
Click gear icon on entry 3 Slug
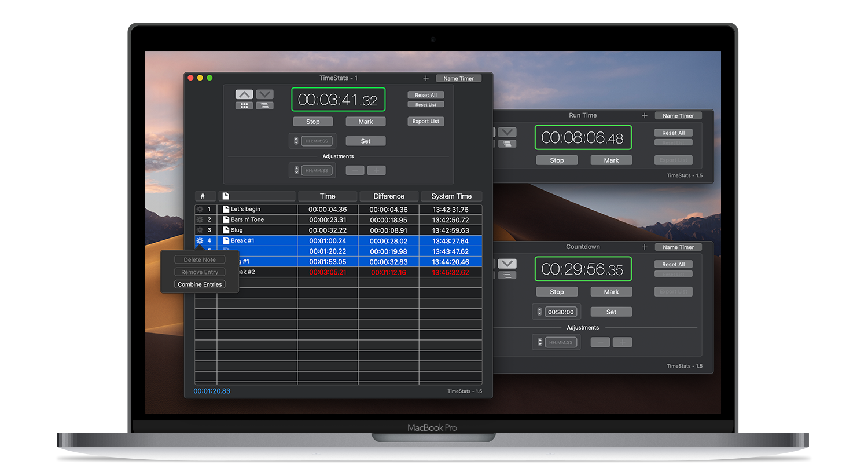point(200,230)
